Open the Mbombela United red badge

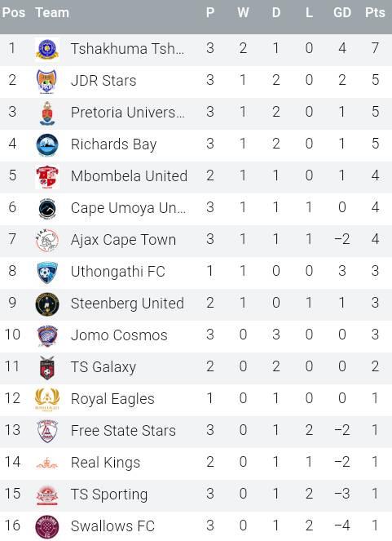[x=47, y=176]
